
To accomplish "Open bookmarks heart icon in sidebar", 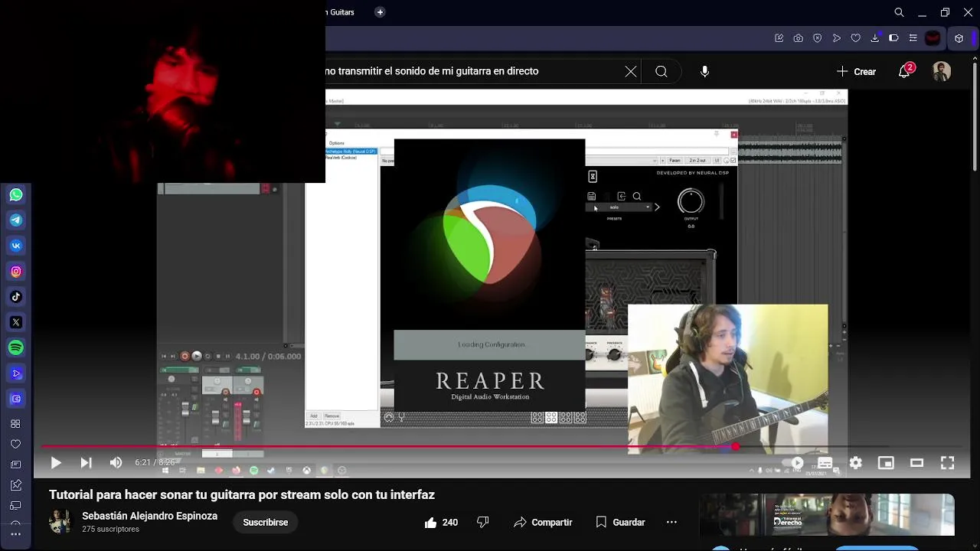I will 15,444.
